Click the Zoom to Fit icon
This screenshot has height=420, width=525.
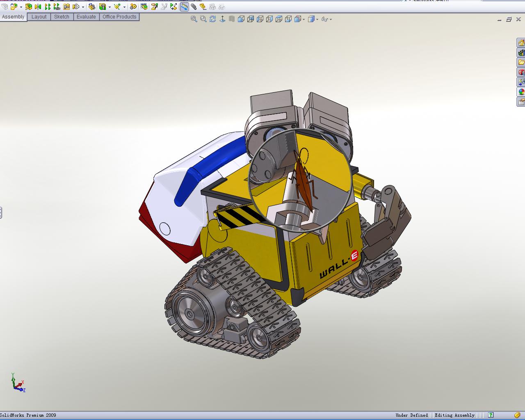coord(194,19)
